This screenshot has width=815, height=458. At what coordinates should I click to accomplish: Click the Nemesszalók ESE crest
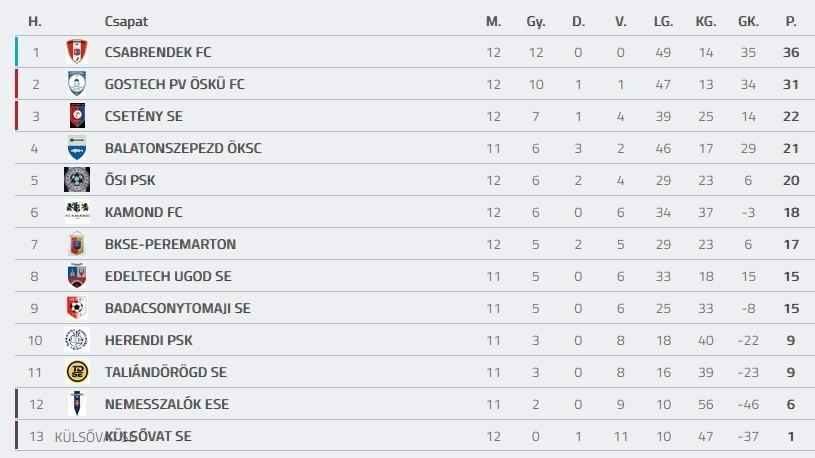(x=77, y=404)
